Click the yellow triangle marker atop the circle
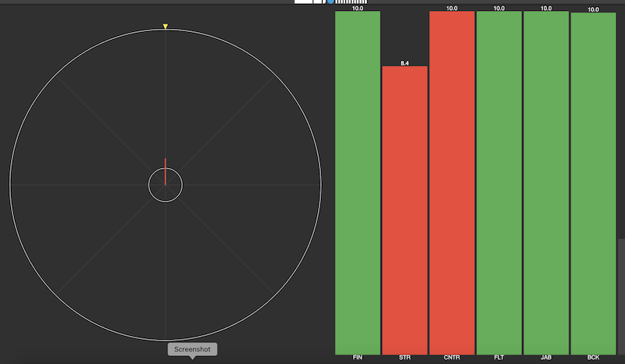 click(x=166, y=27)
